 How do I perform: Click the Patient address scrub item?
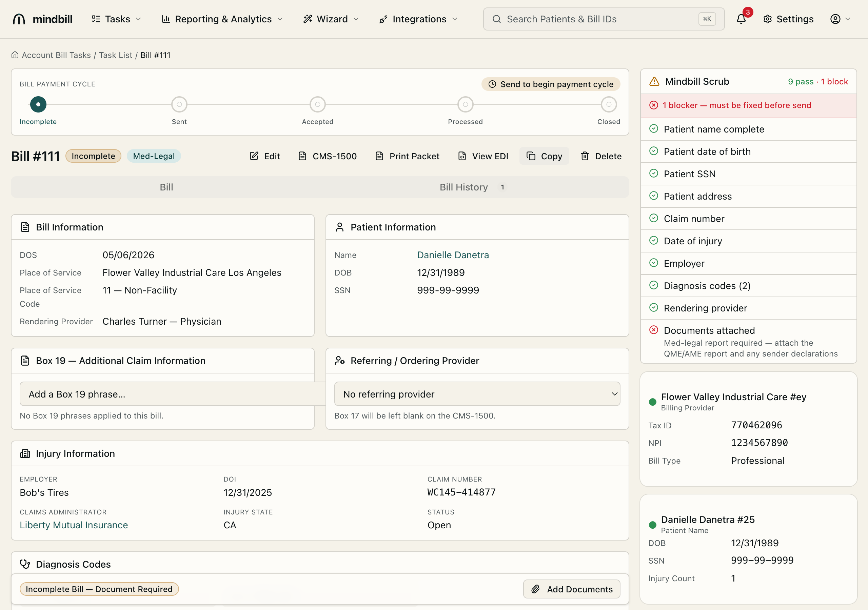748,196
